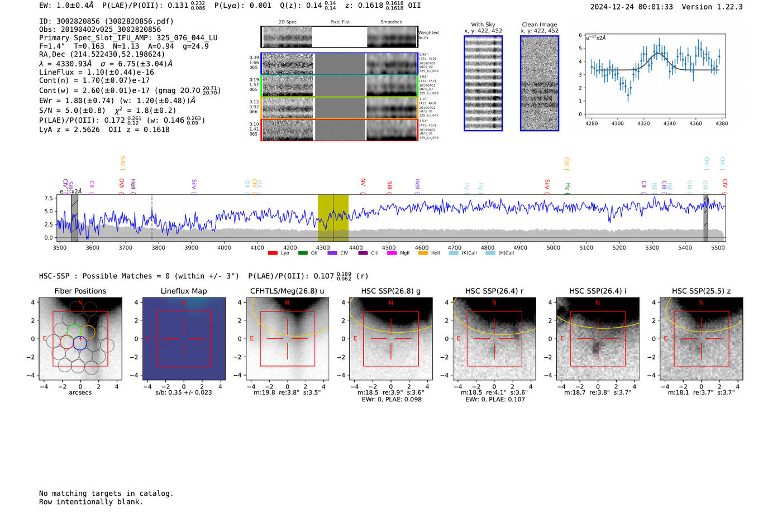Click the s/b: 0.35 +/- 0.023 caption
Image resolution: width=782 pixels, height=532 pixels.
pos(184,392)
